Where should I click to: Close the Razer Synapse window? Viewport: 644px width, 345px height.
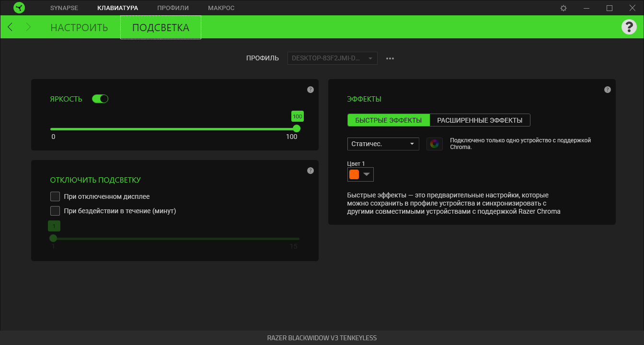point(632,8)
